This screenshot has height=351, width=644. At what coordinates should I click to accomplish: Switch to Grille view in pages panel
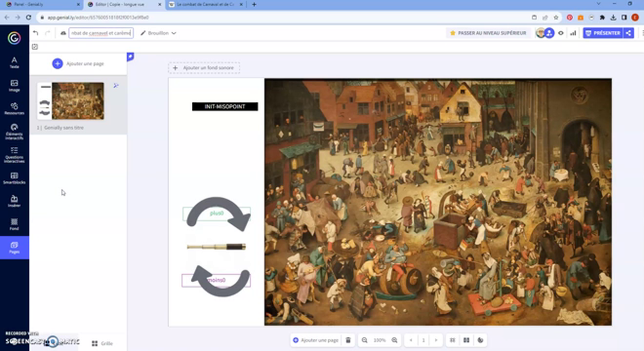click(102, 343)
